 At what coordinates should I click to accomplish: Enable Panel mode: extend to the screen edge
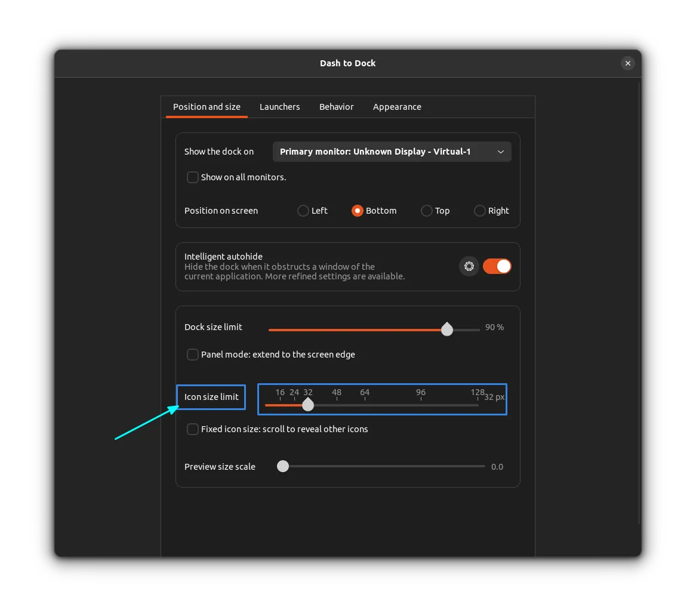(x=192, y=354)
